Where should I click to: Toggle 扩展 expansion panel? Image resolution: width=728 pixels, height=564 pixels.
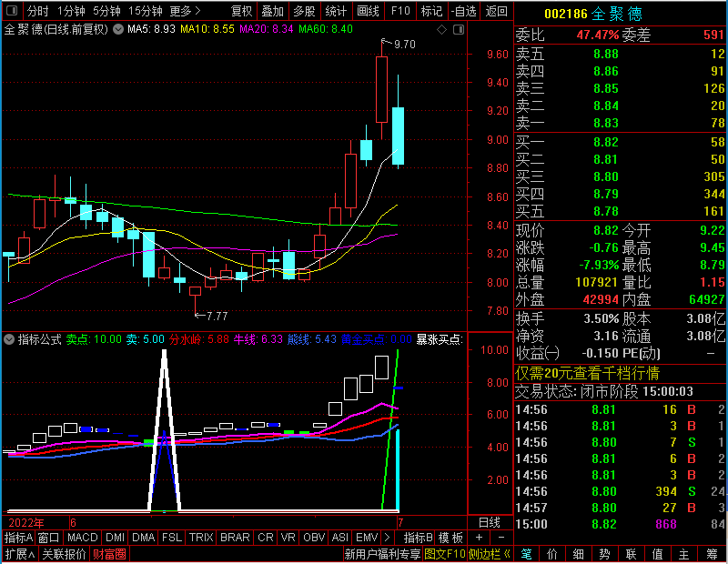coord(20,554)
